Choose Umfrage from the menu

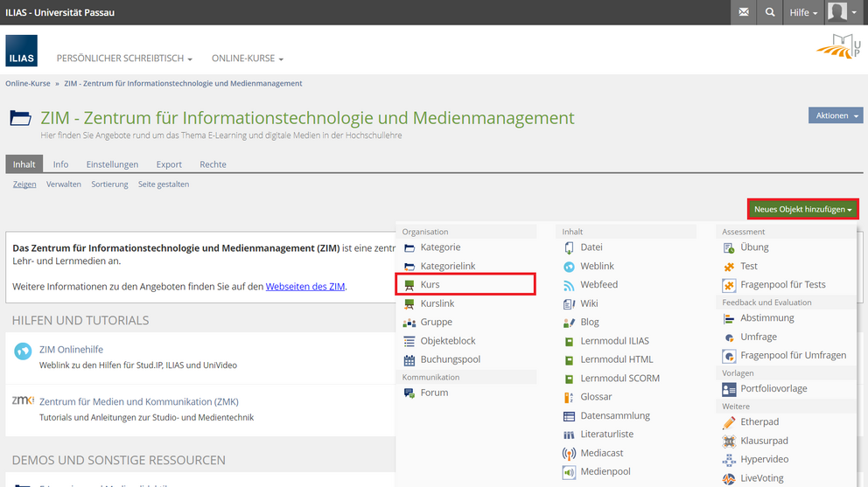coord(759,337)
